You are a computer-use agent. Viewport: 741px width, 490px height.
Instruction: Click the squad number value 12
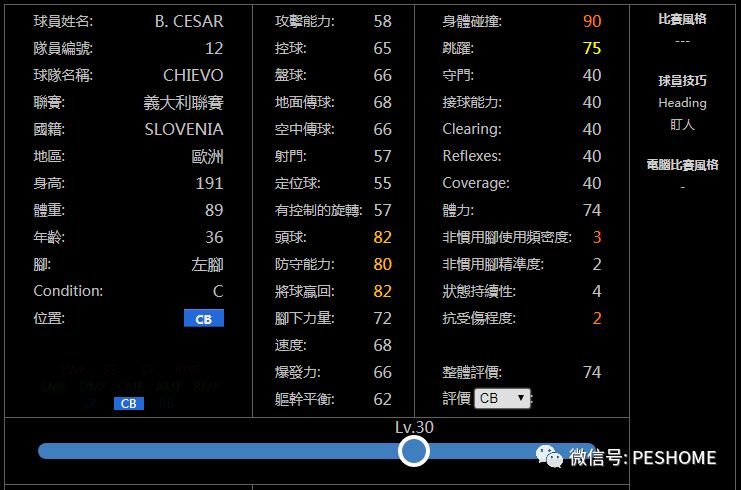pos(214,48)
